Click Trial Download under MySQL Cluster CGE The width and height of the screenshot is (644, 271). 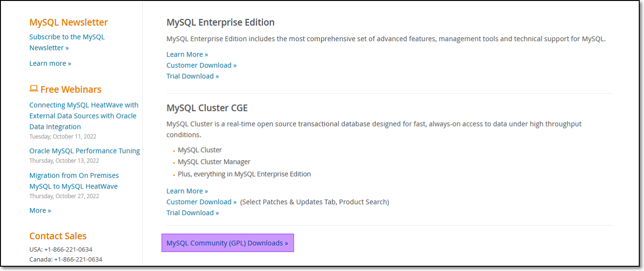click(193, 213)
